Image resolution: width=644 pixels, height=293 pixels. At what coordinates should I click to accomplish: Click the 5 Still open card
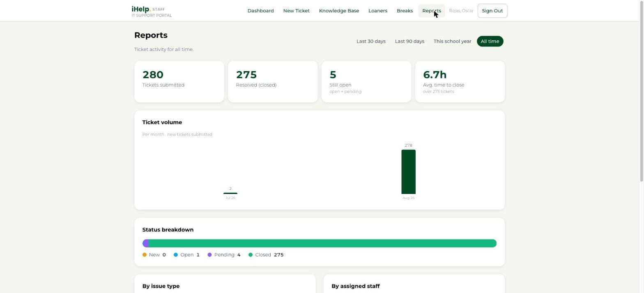coord(366,81)
